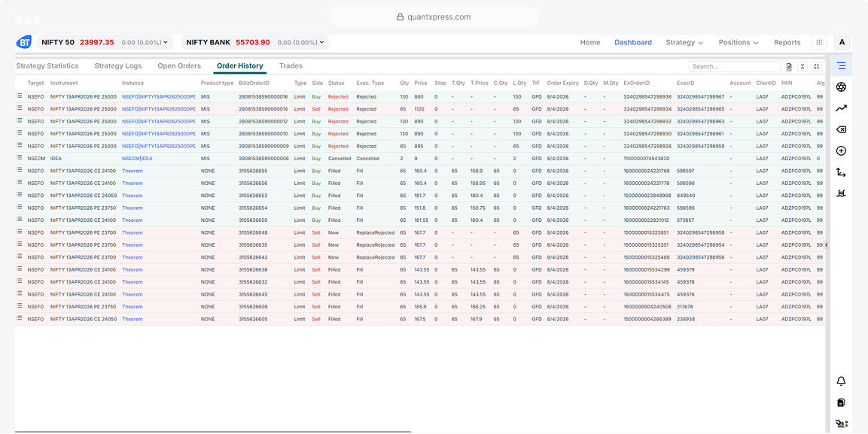Switch to Open Orders tab

click(x=179, y=65)
